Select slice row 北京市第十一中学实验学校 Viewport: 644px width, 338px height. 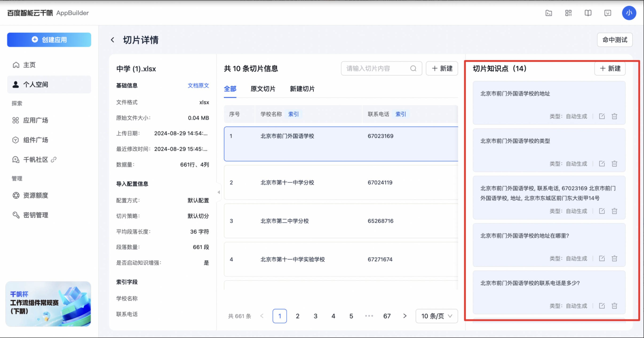[341, 259]
